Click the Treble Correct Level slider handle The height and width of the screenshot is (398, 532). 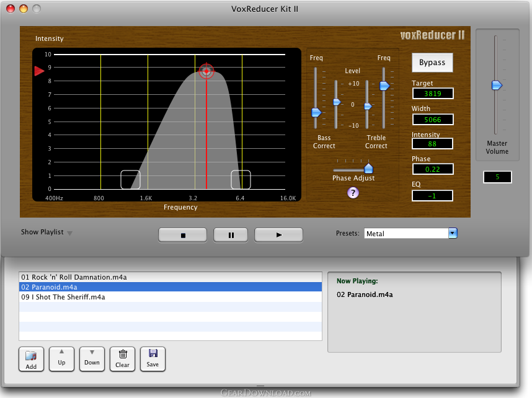click(368, 107)
